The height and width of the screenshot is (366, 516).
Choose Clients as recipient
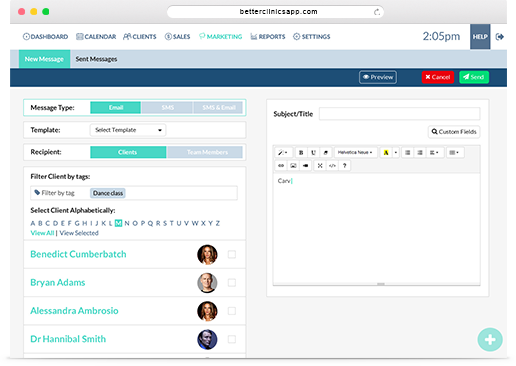[128, 152]
